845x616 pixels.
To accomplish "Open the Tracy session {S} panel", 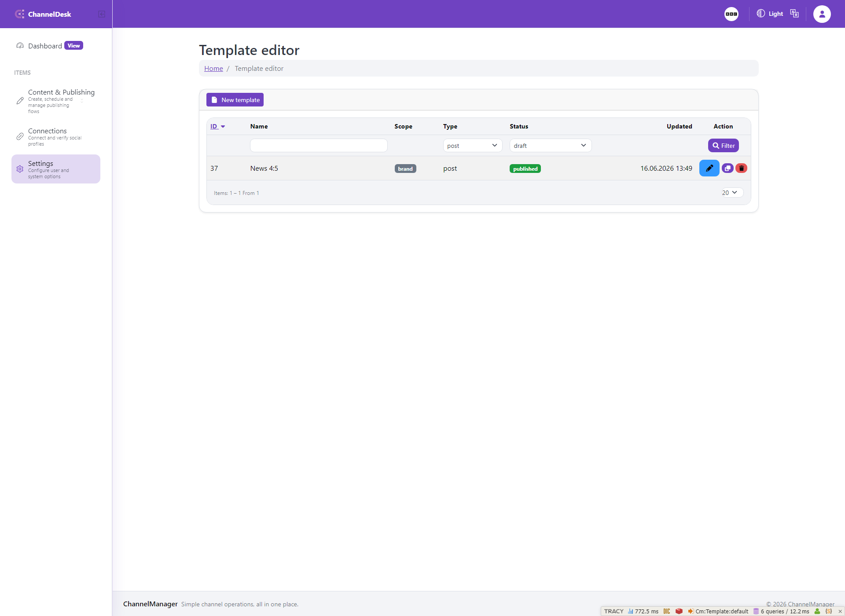I will pyautogui.click(x=829, y=611).
